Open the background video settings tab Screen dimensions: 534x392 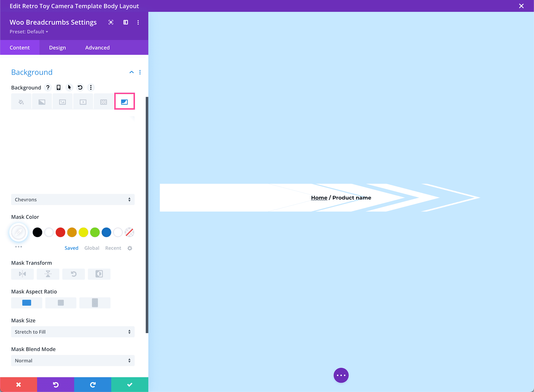point(83,101)
